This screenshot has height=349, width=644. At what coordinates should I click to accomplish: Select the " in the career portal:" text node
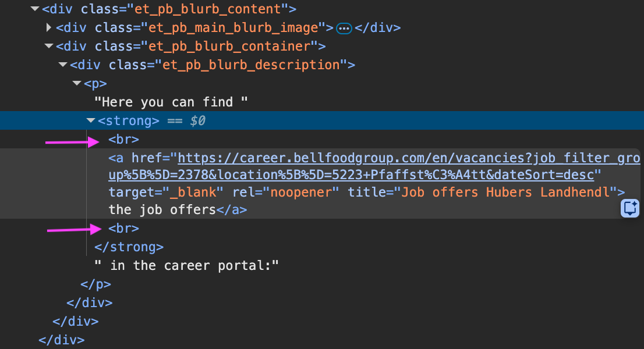(x=187, y=265)
